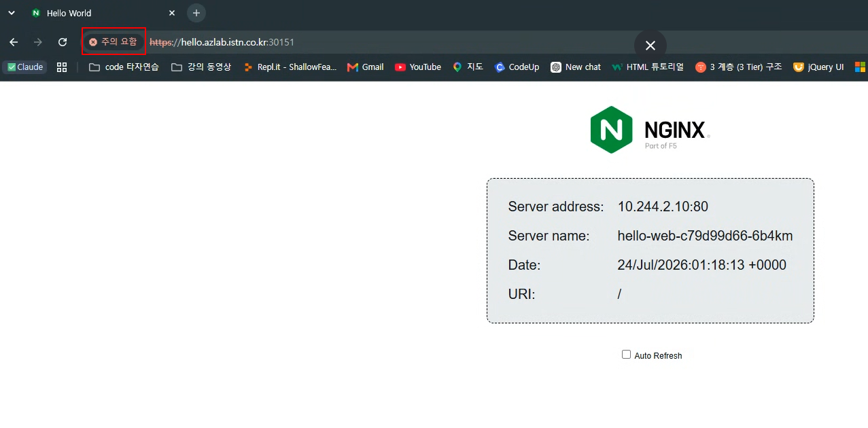Open the Repl.it bookmark
The width and height of the screenshot is (868, 428).
[290, 67]
